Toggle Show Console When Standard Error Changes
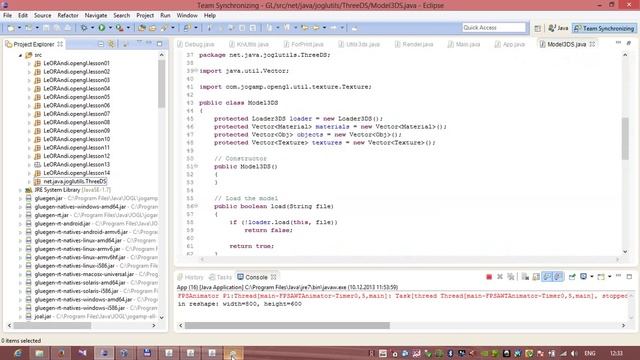640x360 pixels. [x=558, y=277]
